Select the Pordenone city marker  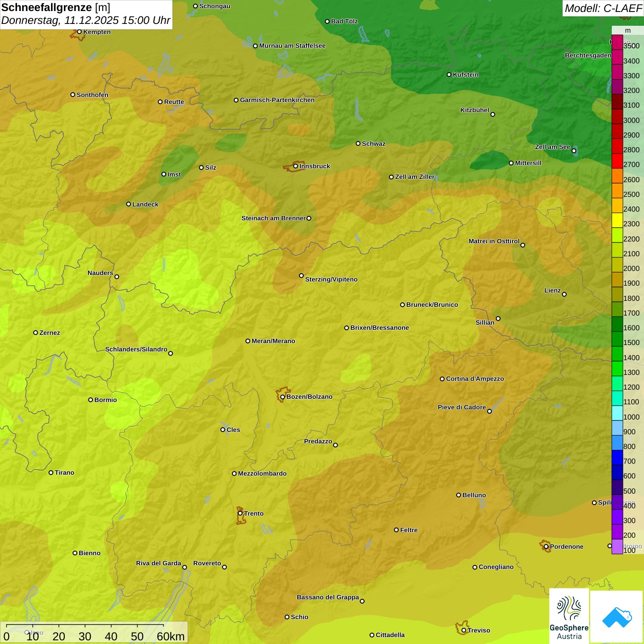[x=546, y=546]
